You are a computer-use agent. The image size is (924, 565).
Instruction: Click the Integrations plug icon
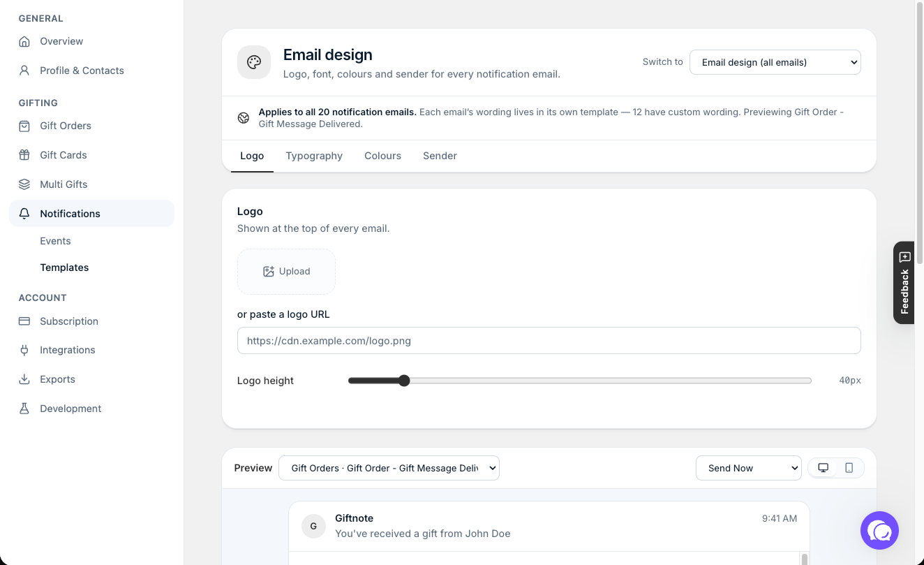coord(24,350)
